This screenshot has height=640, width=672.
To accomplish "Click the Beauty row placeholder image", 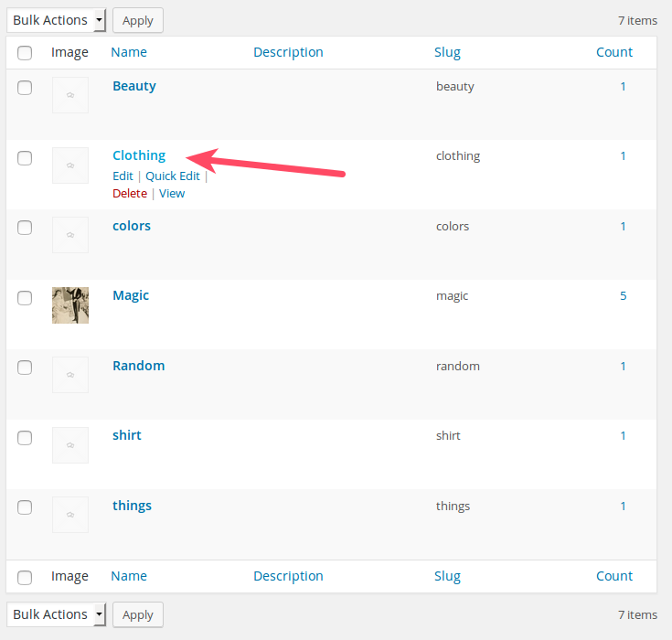I will click(70, 95).
